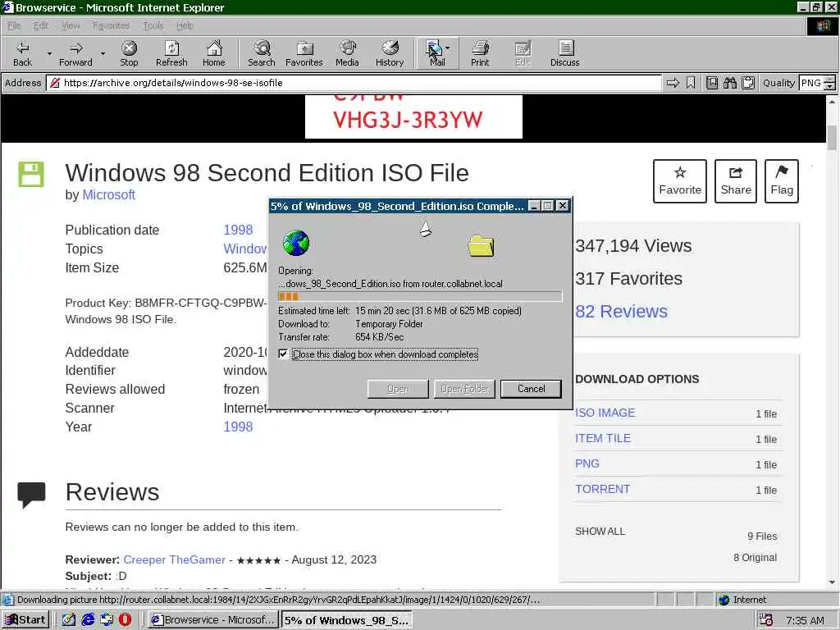Open the Edit menu
The image size is (840, 630).
[x=41, y=25]
